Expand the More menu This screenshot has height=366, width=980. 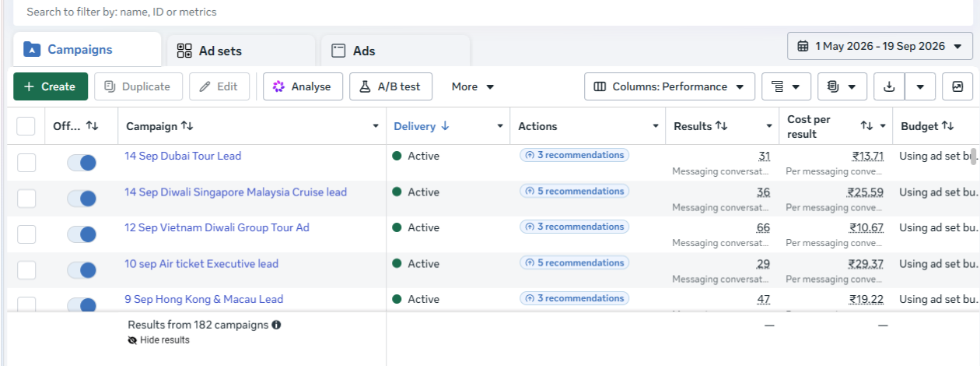(473, 86)
